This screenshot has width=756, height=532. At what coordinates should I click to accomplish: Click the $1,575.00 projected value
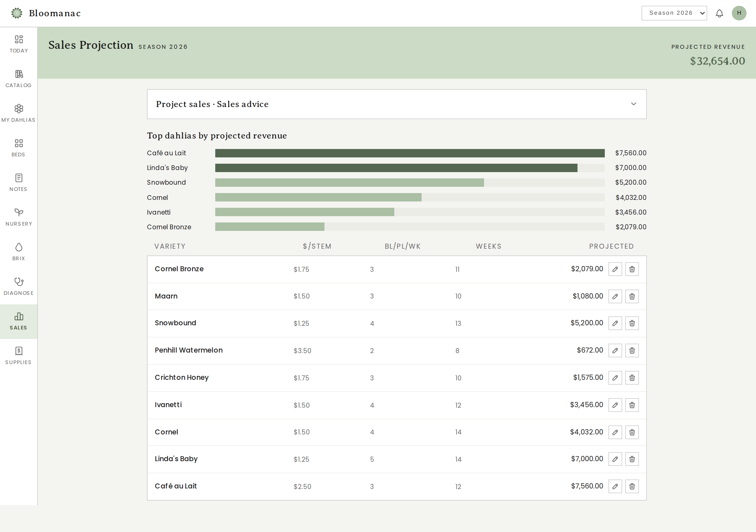[x=588, y=378]
